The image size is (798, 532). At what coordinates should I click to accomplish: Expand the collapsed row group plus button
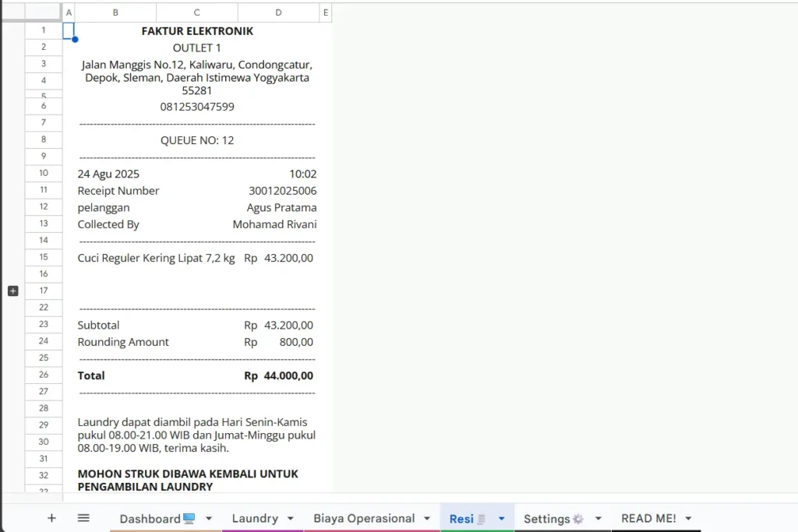[x=12, y=291]
